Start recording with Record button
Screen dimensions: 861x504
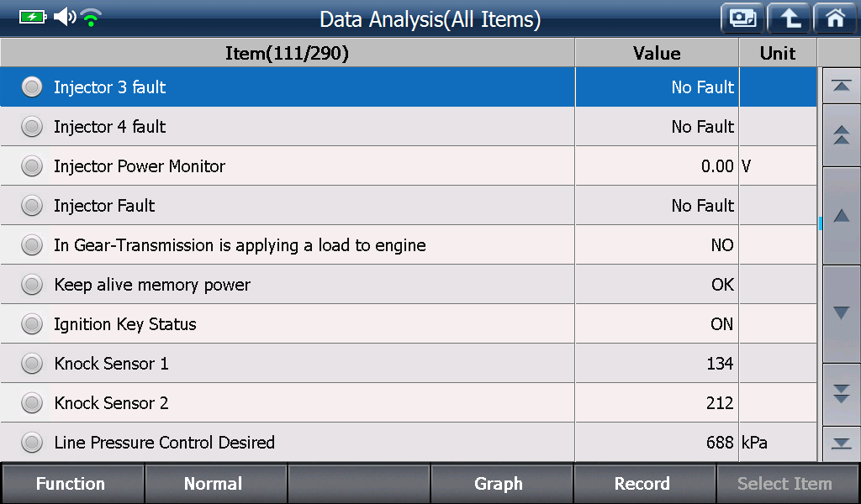[643, 484]
